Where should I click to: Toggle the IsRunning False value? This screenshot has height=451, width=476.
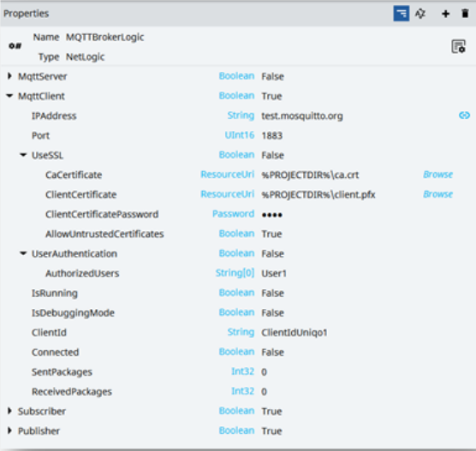pyautogui.click(x=272, y=294)
